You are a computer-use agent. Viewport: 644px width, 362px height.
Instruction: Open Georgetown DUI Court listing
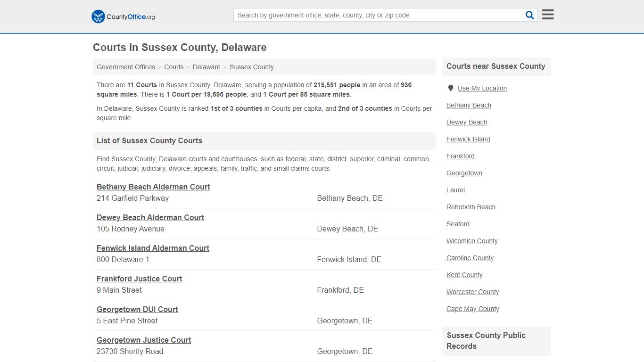(137, 309)
